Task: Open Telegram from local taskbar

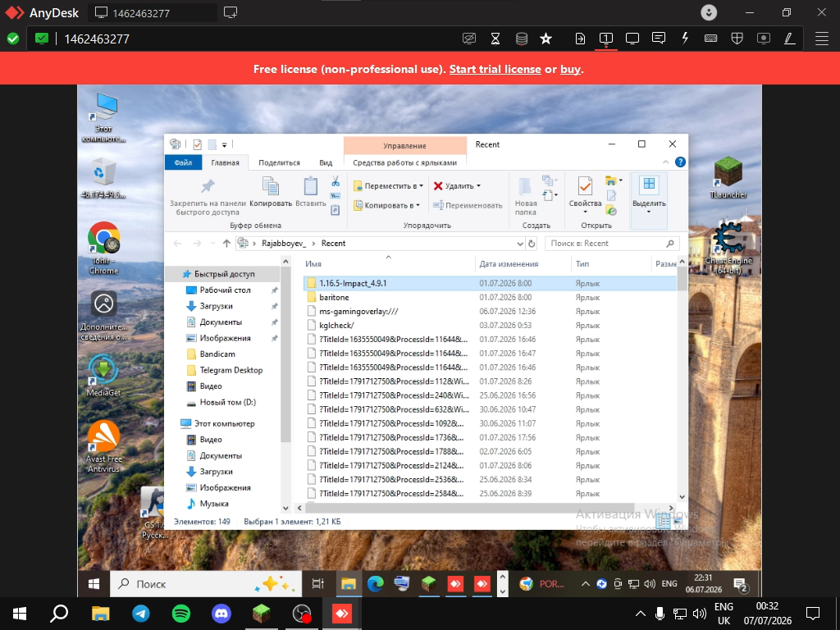Action: click(x=141, y=614)
